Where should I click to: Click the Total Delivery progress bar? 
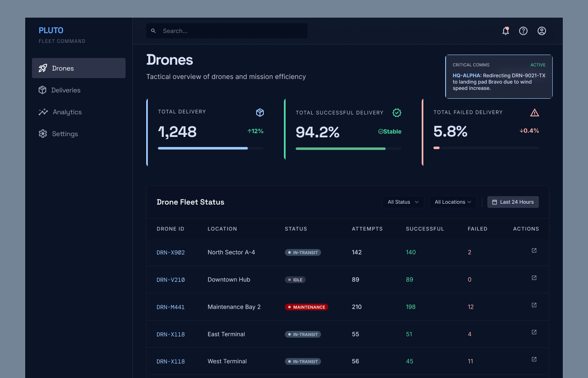click(x=211, y=148)
